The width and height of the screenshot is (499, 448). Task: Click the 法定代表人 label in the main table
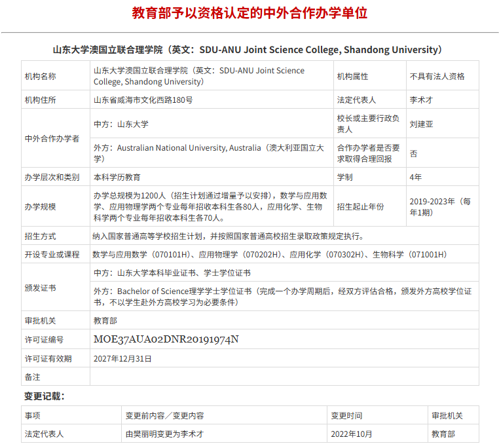coord(356,100)
